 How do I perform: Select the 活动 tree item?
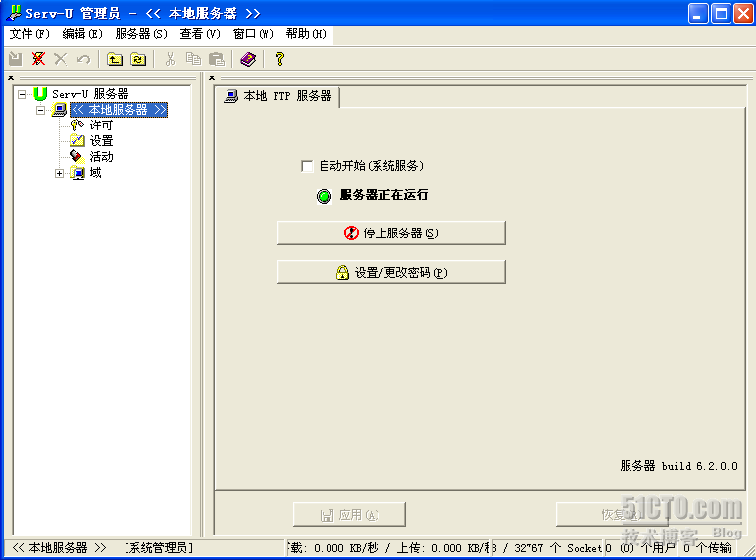click(101, 156)
